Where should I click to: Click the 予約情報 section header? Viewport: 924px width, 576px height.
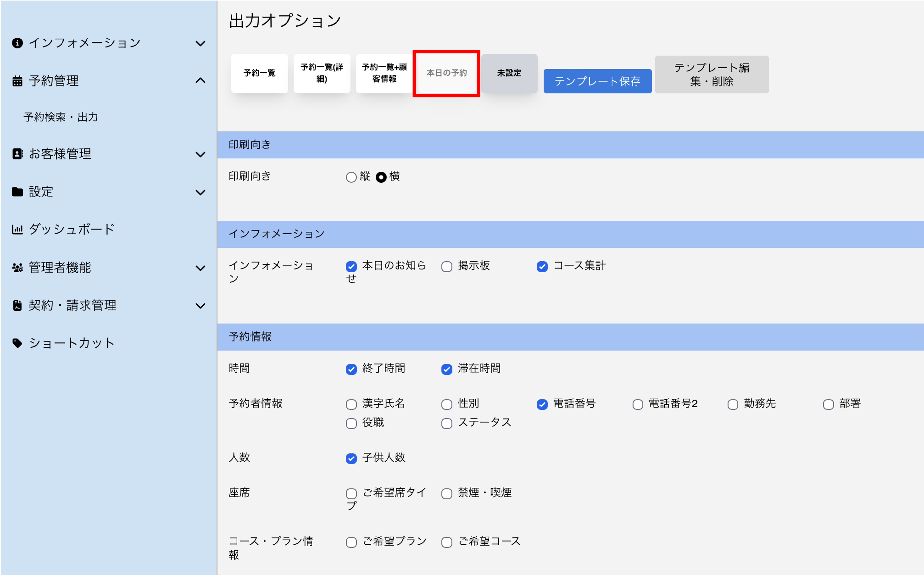coord(570,337)
